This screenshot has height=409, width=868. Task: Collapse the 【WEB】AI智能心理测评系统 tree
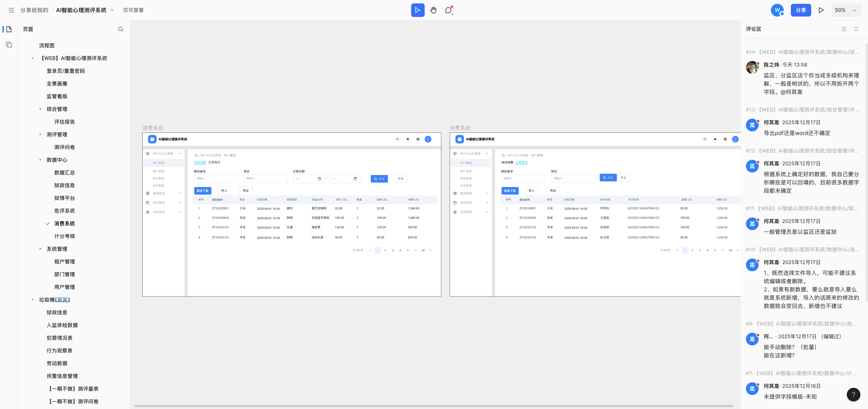tap(33, 58)
